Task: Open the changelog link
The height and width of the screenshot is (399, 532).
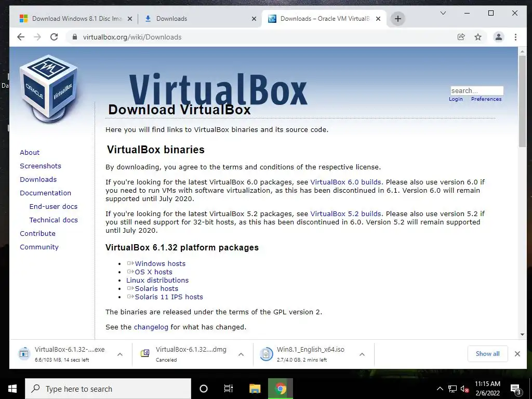Action: point(151,327)
